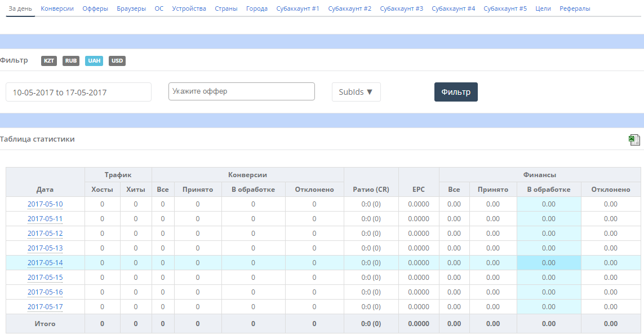The width and height of the screenshot is (644, 334).
Task: Click the Принято header under Финансы
Action: click(x=493, y=190)
